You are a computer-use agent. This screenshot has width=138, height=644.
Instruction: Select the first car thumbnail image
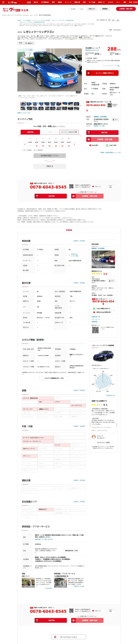pyautogui.click(x=23, y=104)
